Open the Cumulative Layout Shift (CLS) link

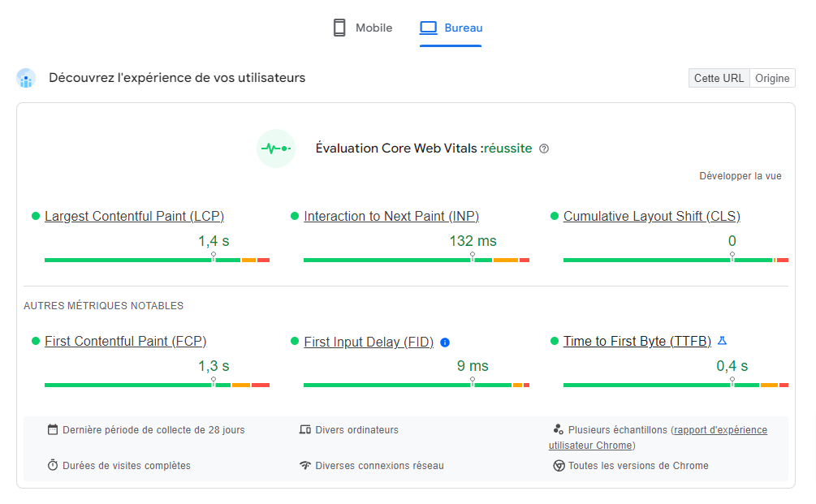(x=651, y=217)
